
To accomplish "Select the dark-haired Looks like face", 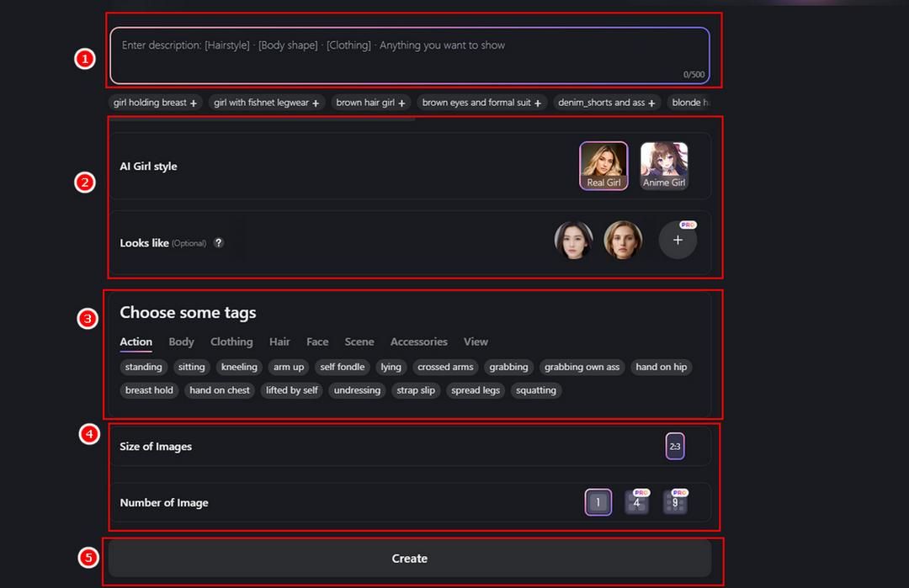I will click(574, 240).
